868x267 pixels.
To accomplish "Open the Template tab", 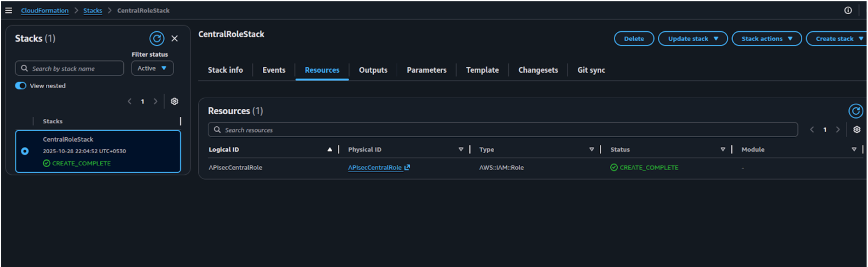I will pos(482,70).
